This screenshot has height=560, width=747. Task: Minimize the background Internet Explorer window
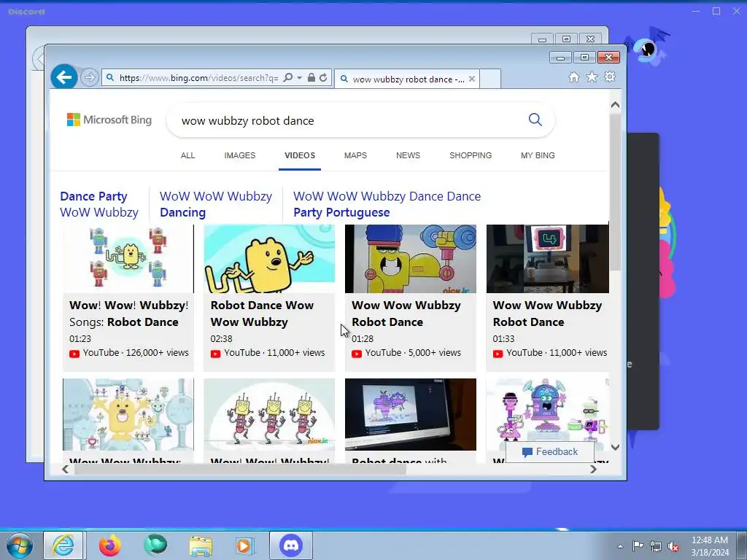542,39
